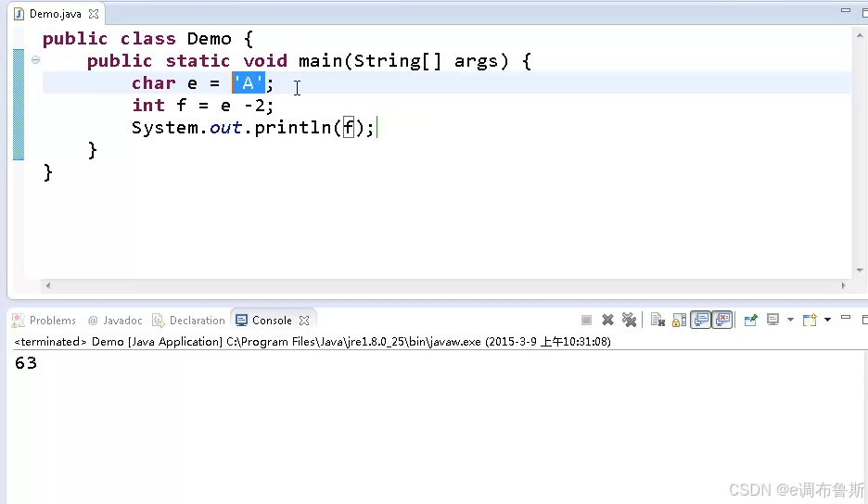Screen dimensions: 868x504
Task: Minimize the Console view panel
Action: tap(846, 318)
